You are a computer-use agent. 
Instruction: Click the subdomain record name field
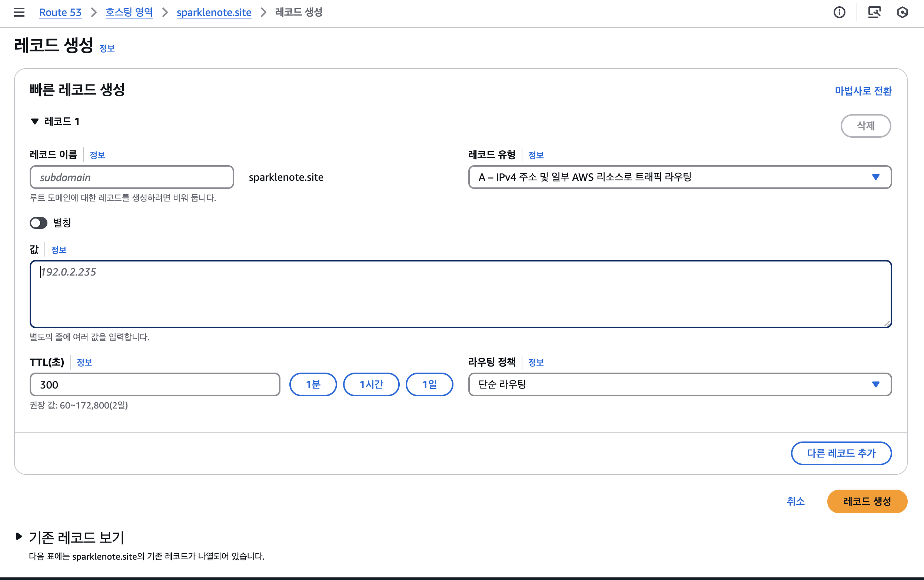tap(132, 177)
